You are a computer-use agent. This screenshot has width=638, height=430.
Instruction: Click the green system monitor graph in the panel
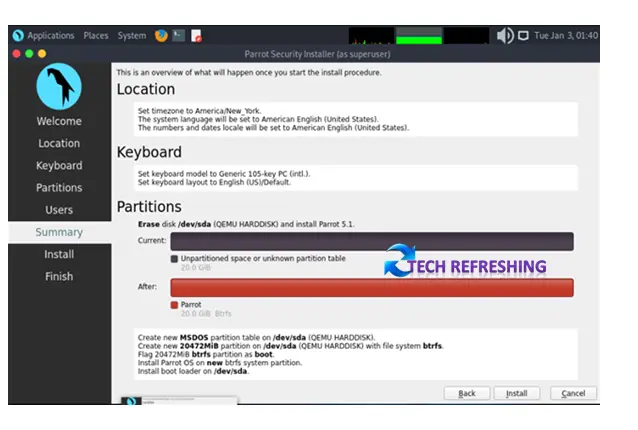(x=418, y=36)
